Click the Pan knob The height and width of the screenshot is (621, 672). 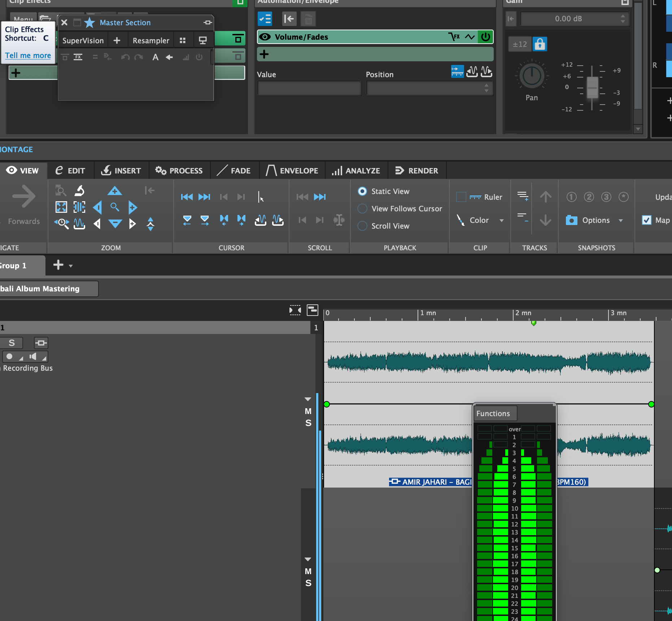point(531,76)
